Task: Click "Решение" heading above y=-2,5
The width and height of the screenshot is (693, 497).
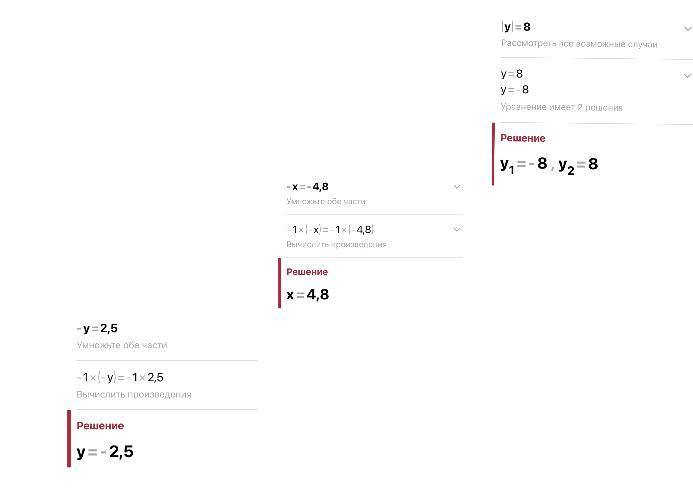Action: click(100, 425)
